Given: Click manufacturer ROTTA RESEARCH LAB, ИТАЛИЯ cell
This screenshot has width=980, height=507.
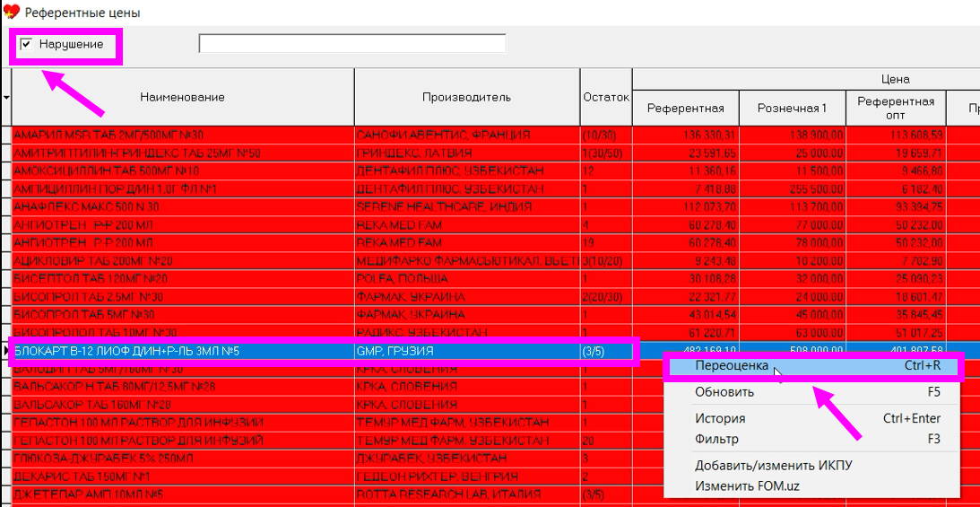Looking at the screenshot, I should 467,495.
